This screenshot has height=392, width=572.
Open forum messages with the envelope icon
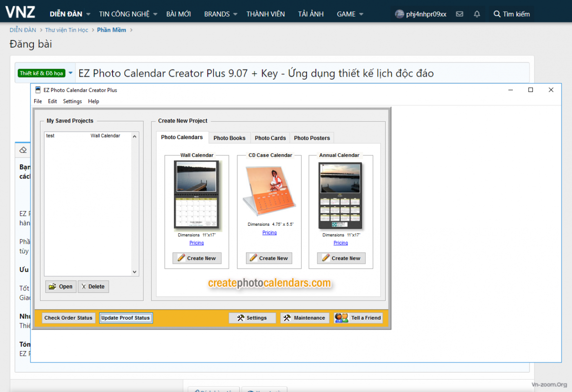point(460,14)
